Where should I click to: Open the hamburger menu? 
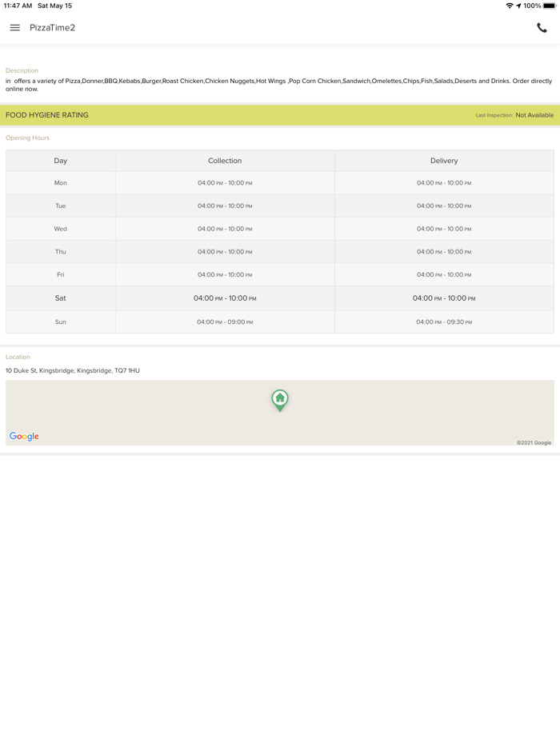pyautogui.click(x=14, y=28)
